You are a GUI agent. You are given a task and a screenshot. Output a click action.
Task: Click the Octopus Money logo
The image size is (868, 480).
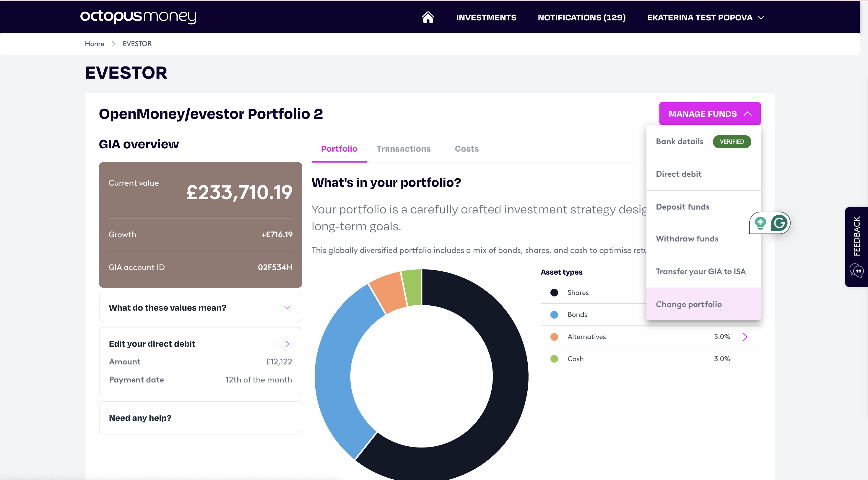(138, 17)
